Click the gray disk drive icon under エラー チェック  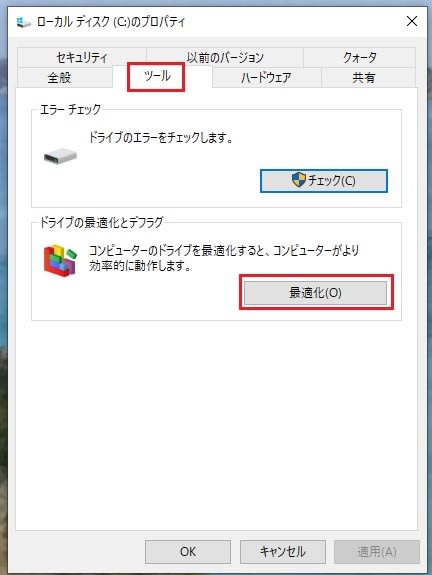pos(60,156)
